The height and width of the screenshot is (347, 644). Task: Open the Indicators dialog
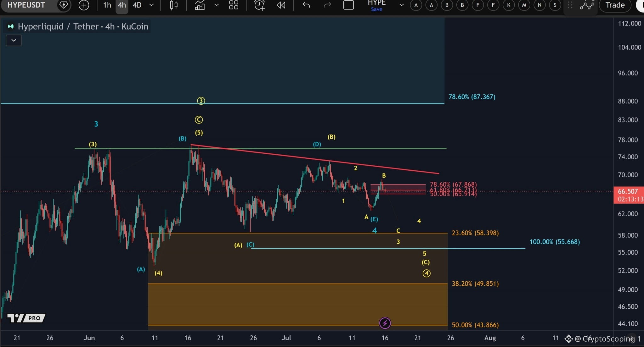pyautogui.click(x=200, y=5)
